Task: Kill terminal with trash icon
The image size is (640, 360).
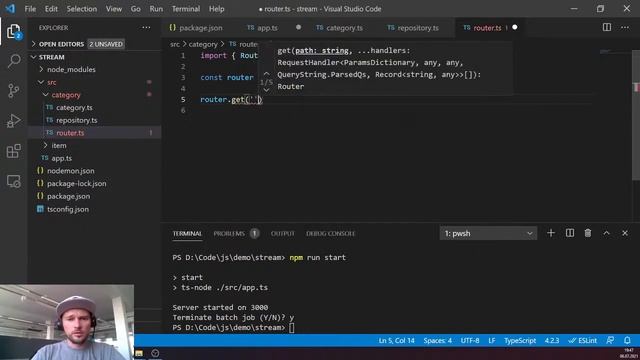Action: [x=588, y=233]
